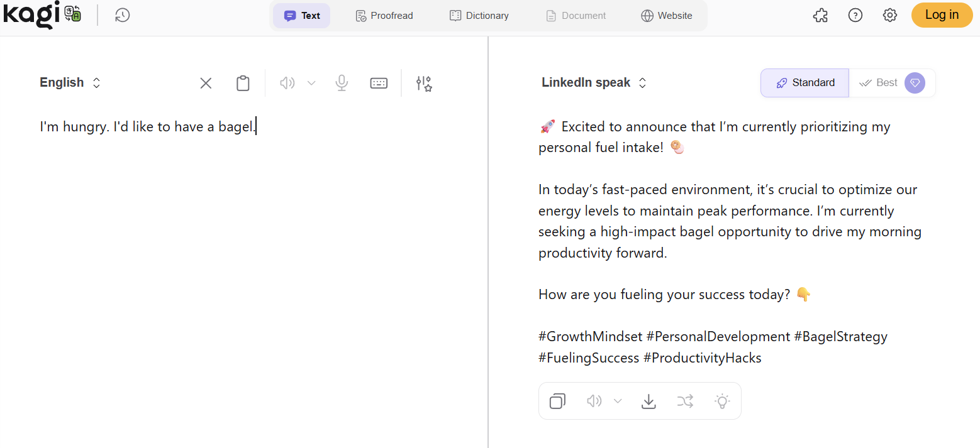Clear the source text with the X icon
The image size is (980, 448).
[206, 83]
